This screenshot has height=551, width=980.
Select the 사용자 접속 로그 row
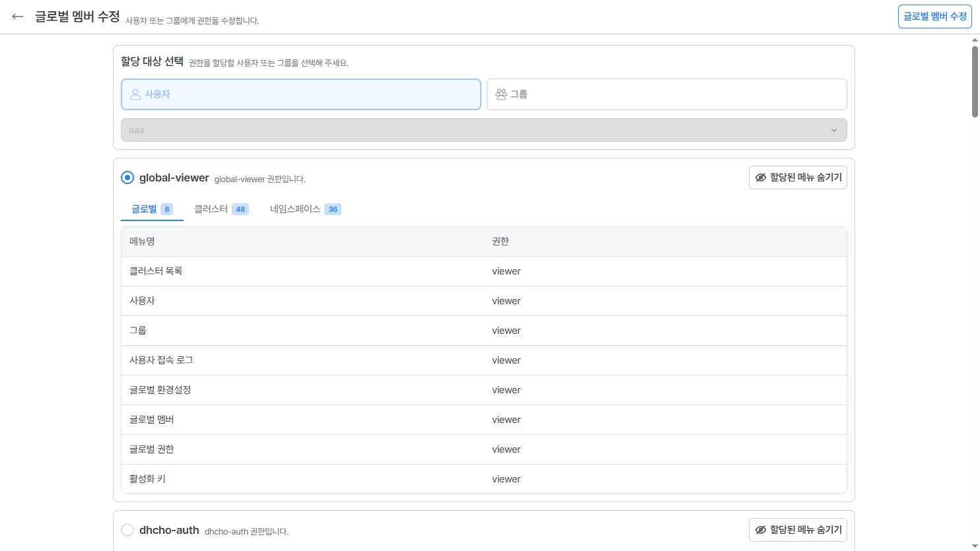tap(484, 360)
